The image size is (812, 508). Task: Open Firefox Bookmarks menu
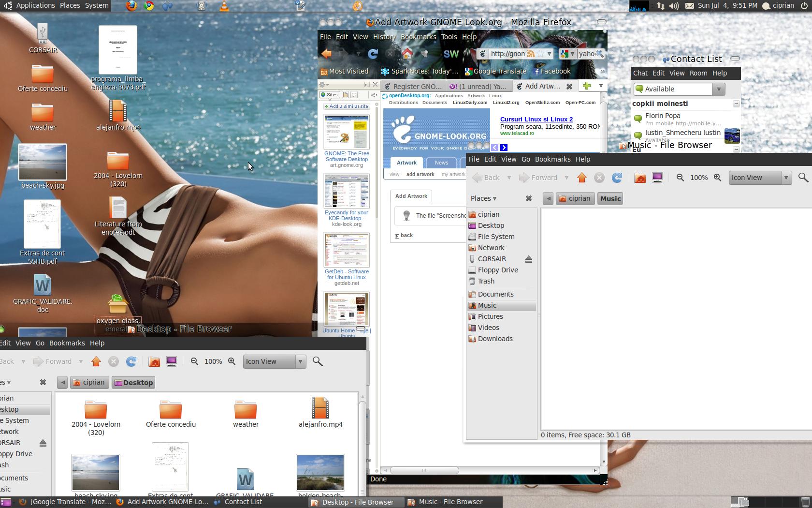click(x=419, y=37)
